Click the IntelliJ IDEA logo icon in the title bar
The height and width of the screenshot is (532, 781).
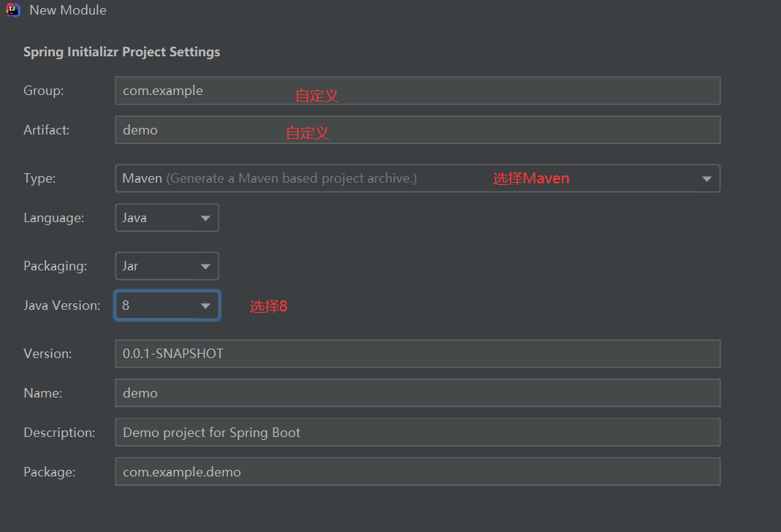13,10
